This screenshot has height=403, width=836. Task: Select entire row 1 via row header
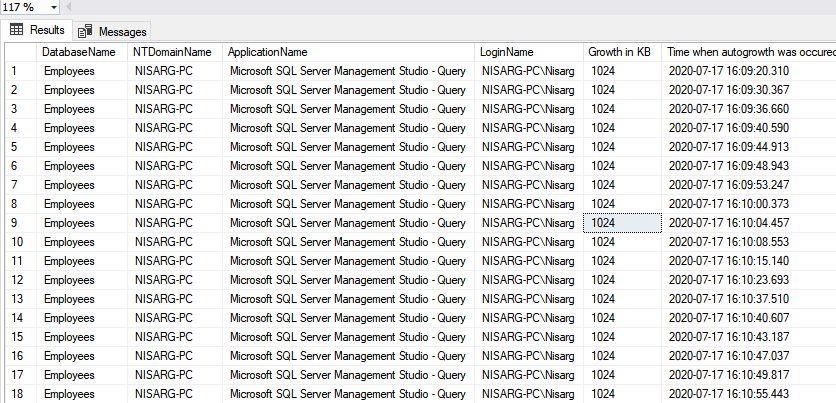click(20, 71)
